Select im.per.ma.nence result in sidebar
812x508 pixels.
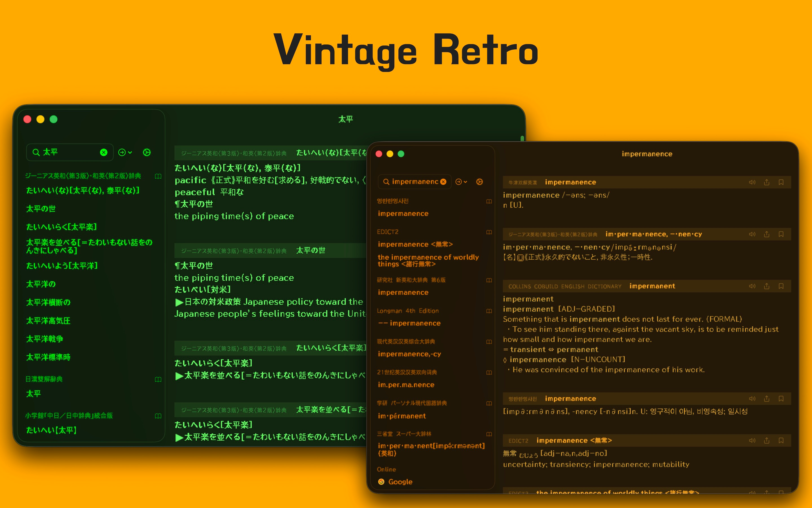[x=406, y=385]
